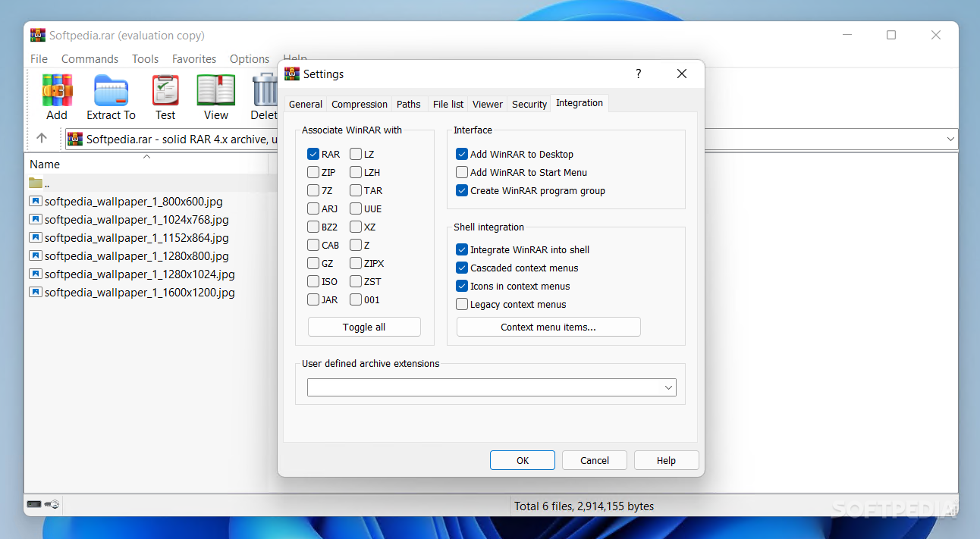Click the Name column sort header

point(147,164)
